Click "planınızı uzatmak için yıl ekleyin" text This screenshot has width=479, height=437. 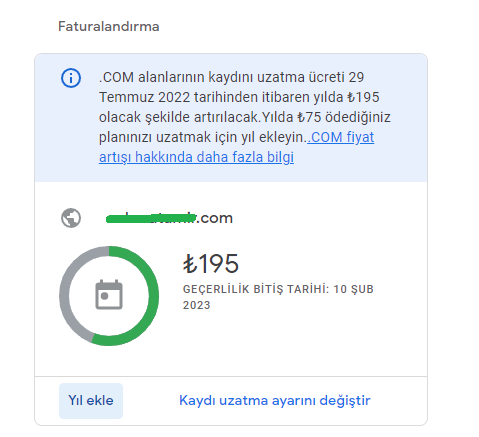click(x=201, y=137)
